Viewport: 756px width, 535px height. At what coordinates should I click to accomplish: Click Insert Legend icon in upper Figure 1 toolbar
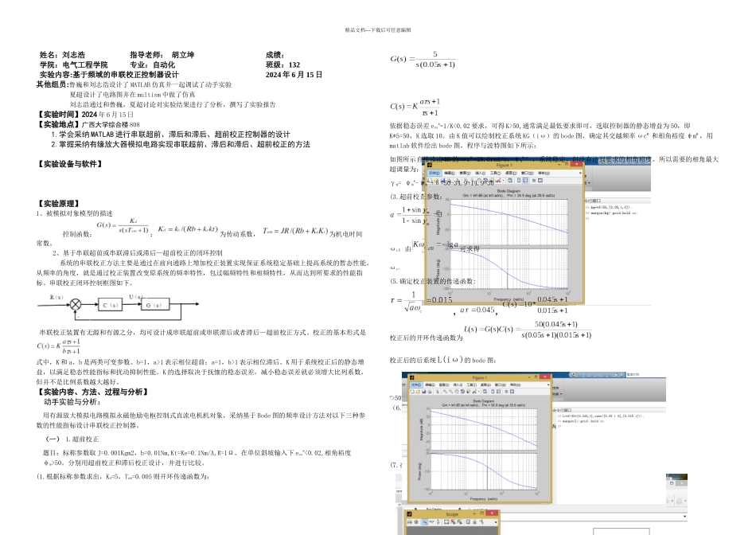click(525, 181)
